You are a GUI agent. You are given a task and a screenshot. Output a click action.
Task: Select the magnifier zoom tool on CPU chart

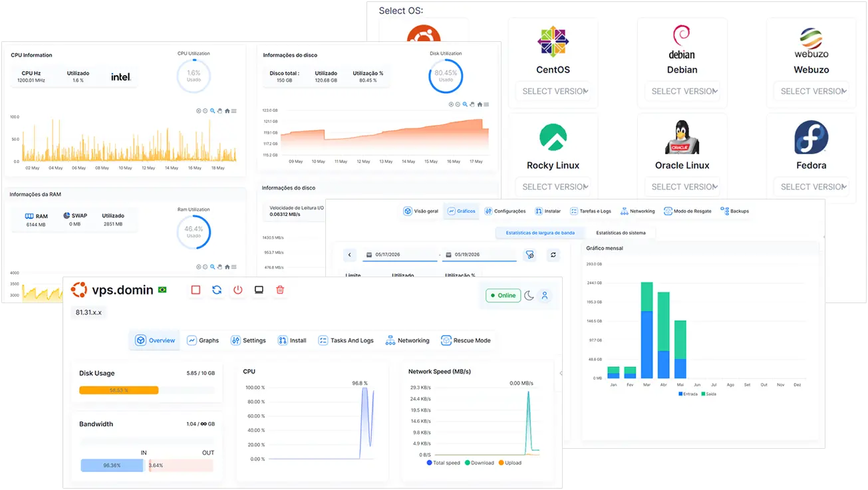(x=213, y=111)
